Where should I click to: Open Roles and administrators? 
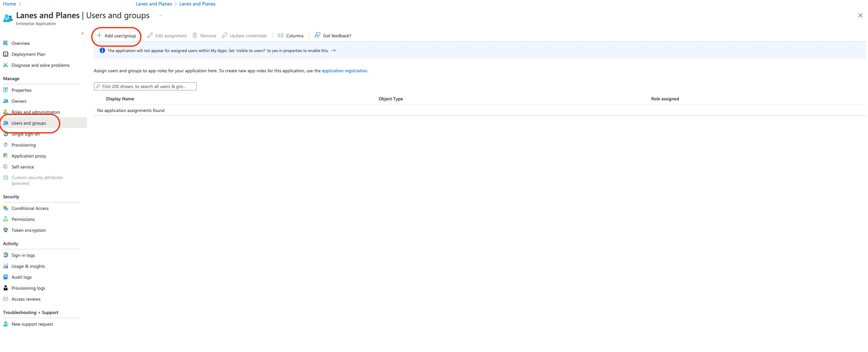click(36, 112)
